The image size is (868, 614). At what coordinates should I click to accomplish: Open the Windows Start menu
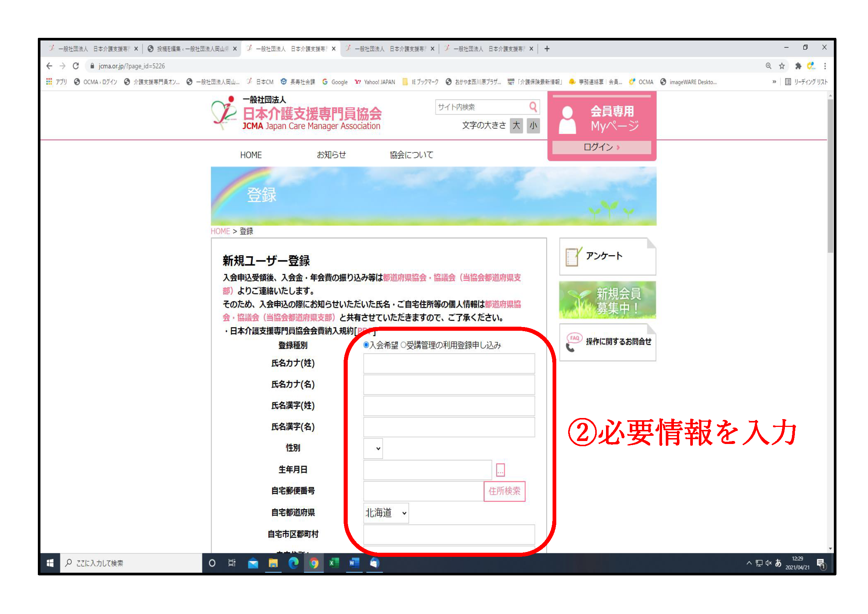point(50,563)
